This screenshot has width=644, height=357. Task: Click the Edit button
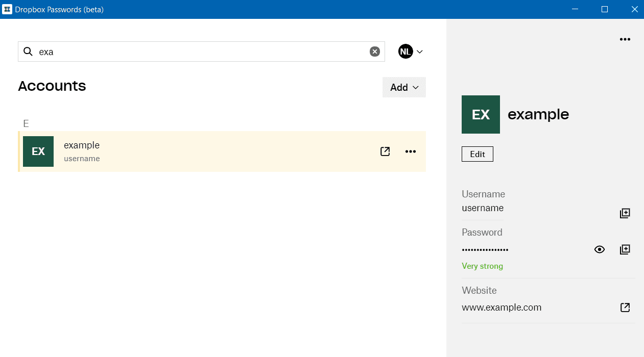(x=478, y=154)
